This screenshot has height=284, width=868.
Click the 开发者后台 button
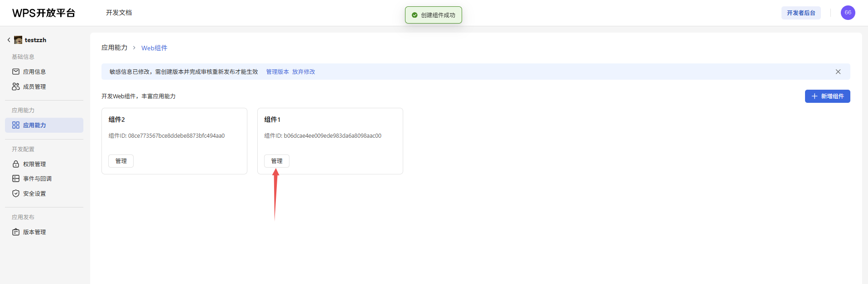click(800, 13)
